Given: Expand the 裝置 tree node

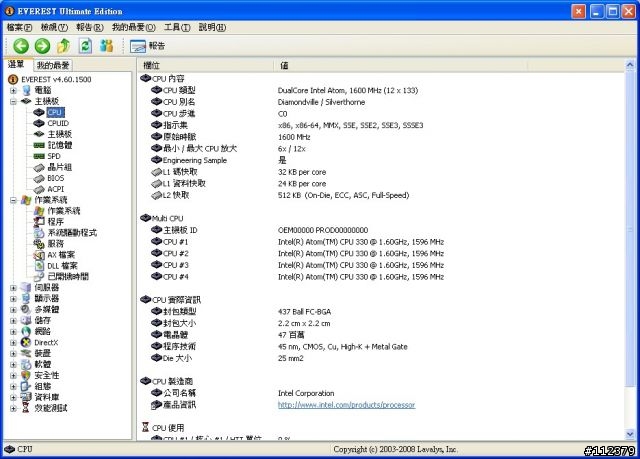Looking at the screenshot, I should click(x=13, y=354).
